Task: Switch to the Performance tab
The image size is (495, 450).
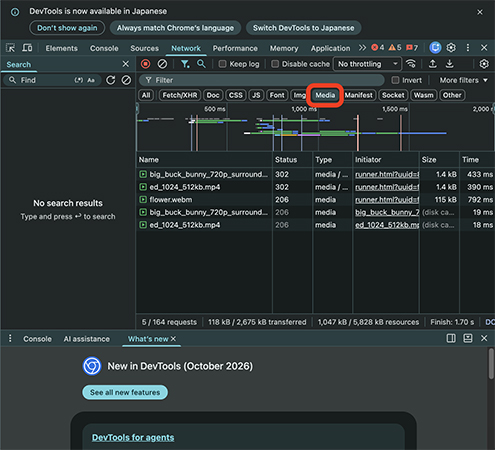Action: (235, 48)
